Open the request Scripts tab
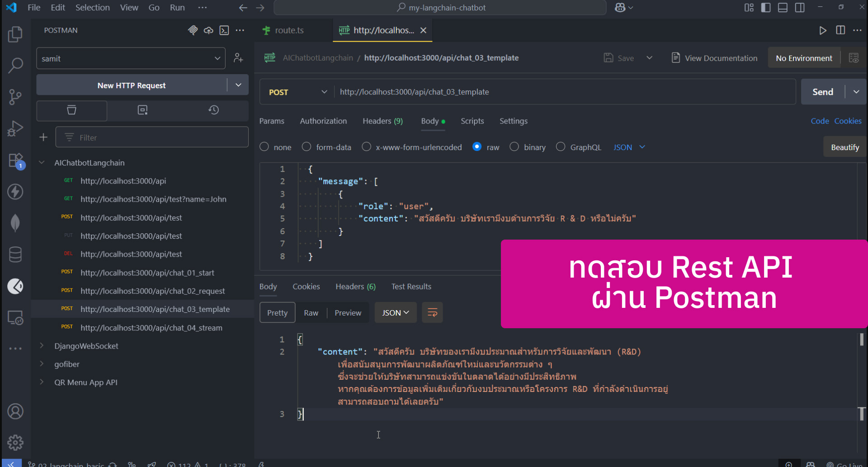 point(472,121)
